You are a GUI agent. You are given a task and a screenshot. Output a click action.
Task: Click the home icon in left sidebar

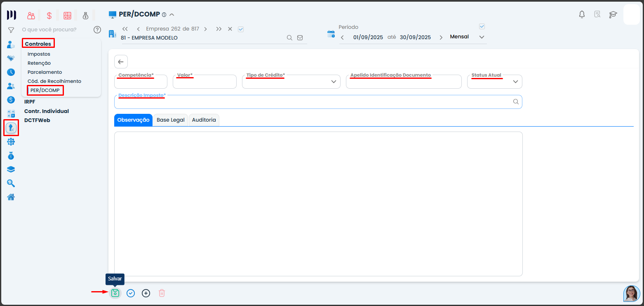pyautogui.click(x=11, y=197)
